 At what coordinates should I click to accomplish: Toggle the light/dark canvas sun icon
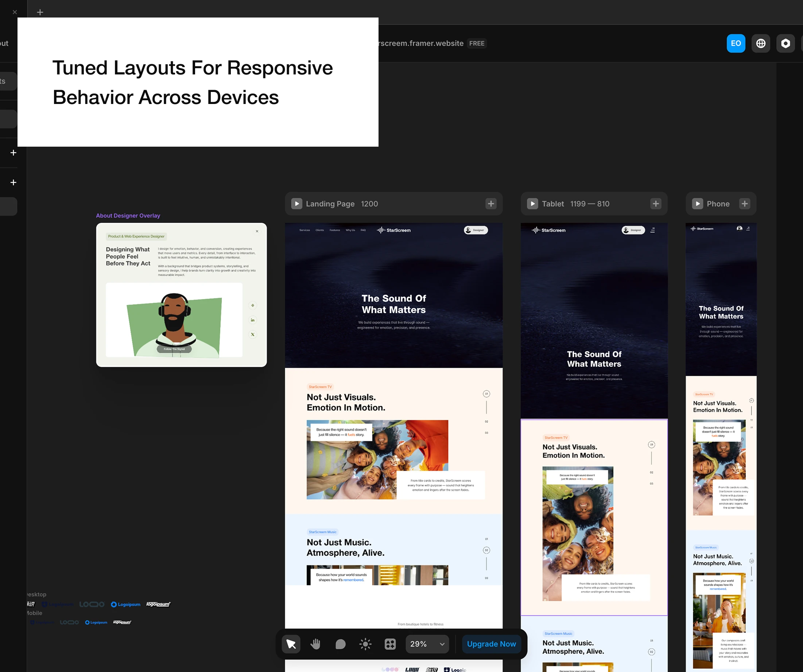click(x=365, y=644)
